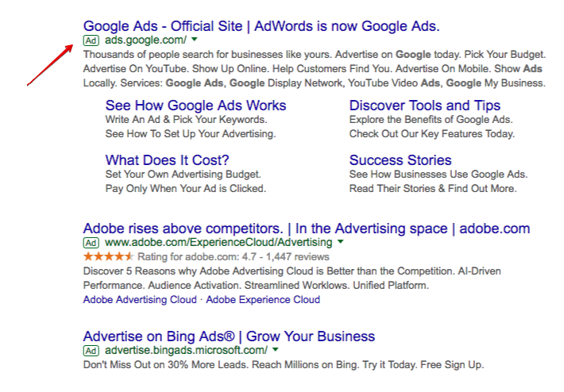Open Advertise on Bing Ads headline
Screen dimensions: 564x392
coord(229,336)
